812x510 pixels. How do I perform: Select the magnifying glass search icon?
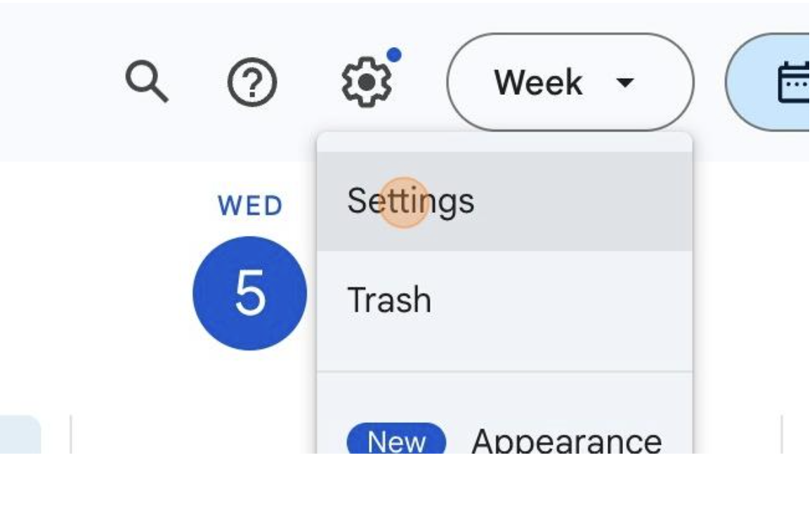pyautogui.click(x=145, y=81)
